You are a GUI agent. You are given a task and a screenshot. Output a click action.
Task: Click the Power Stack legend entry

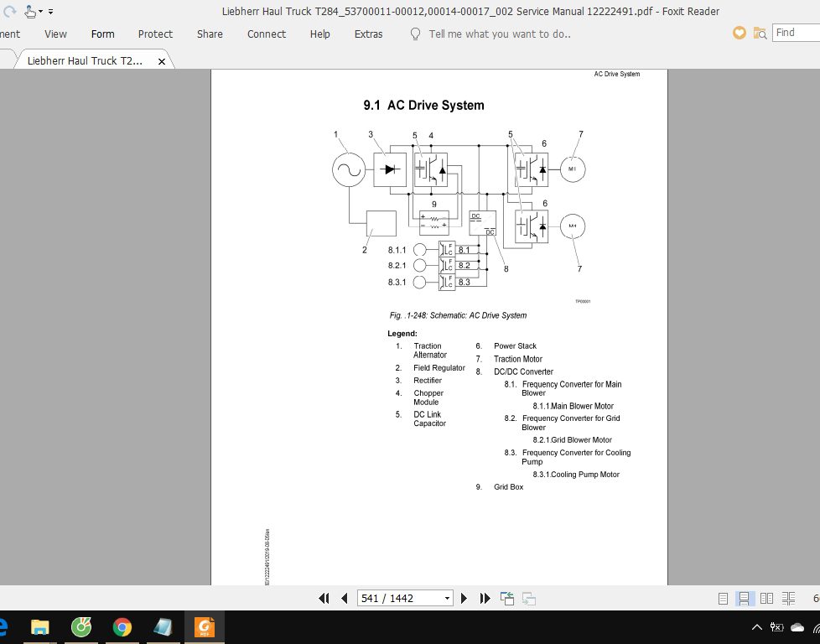[515, 345]
